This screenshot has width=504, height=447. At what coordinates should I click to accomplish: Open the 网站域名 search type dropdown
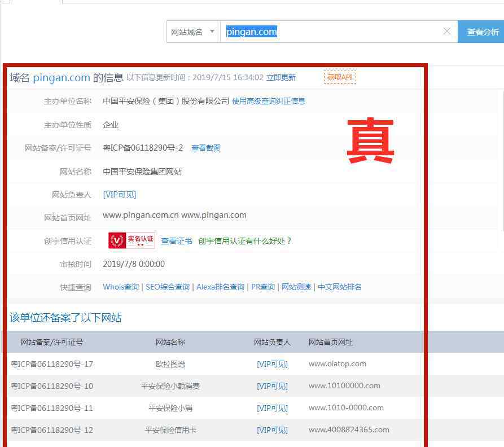click(x=193, y=32)
